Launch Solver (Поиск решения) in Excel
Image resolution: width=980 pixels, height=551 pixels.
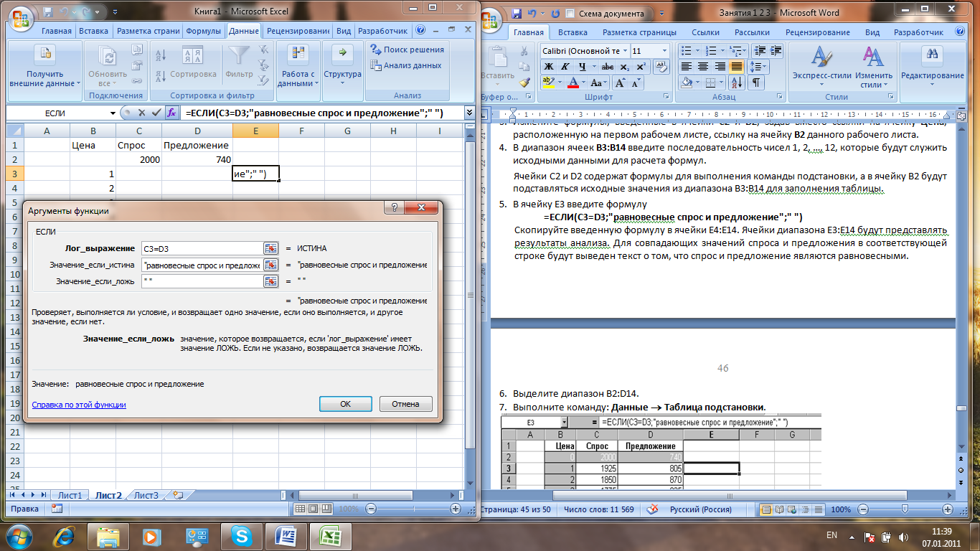pyautogui.click(x=407, y=50)
